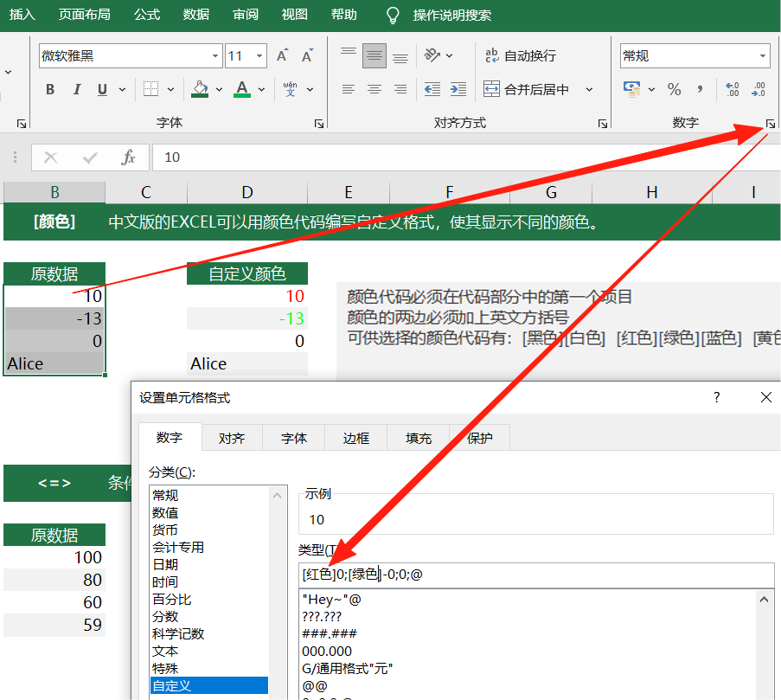
Task: Open the font name dropdown 微软雅黑
Action: tap(215, 55)
